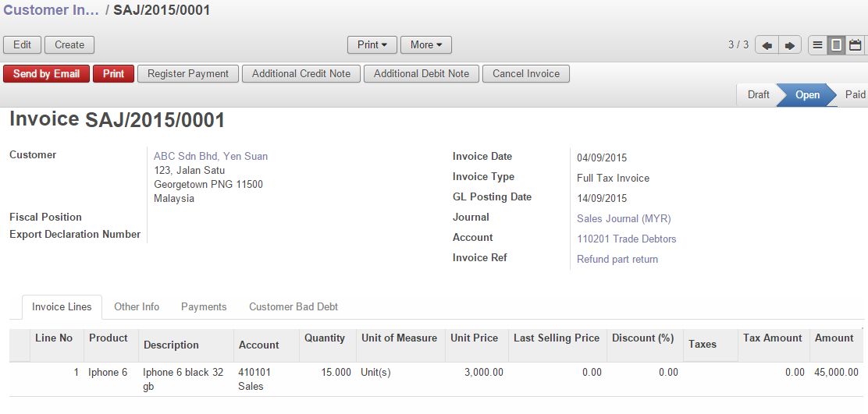
Task: Switch to calendar view icon
Action: [x=855, y=45]
